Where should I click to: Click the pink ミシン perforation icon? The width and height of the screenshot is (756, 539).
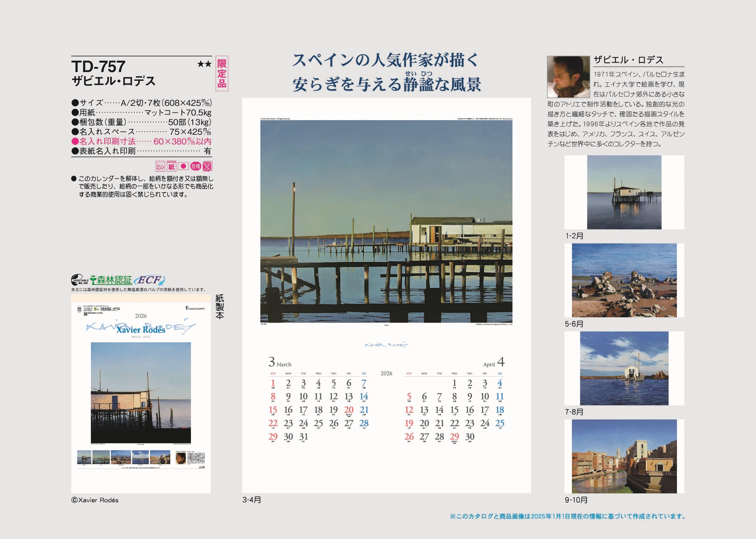tap(161, 166)
